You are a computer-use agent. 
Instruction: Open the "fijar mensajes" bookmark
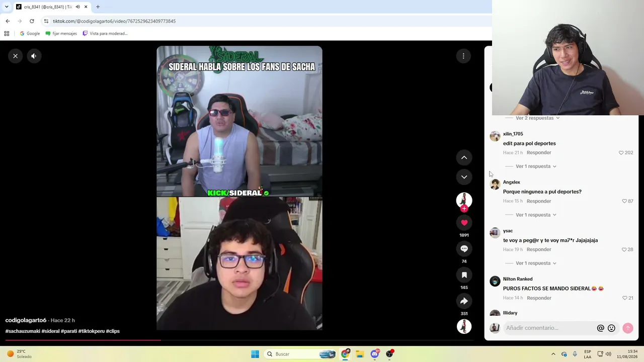[61, 34]
